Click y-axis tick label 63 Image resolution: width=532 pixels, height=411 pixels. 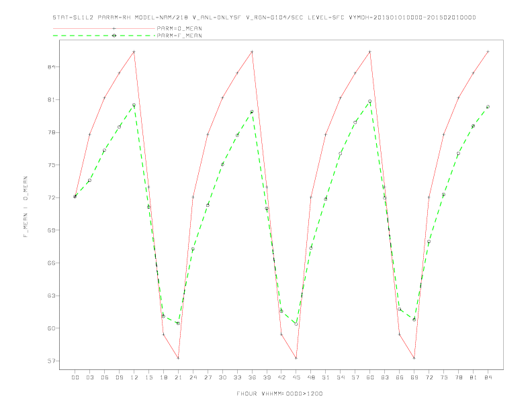tap(52, 295)
